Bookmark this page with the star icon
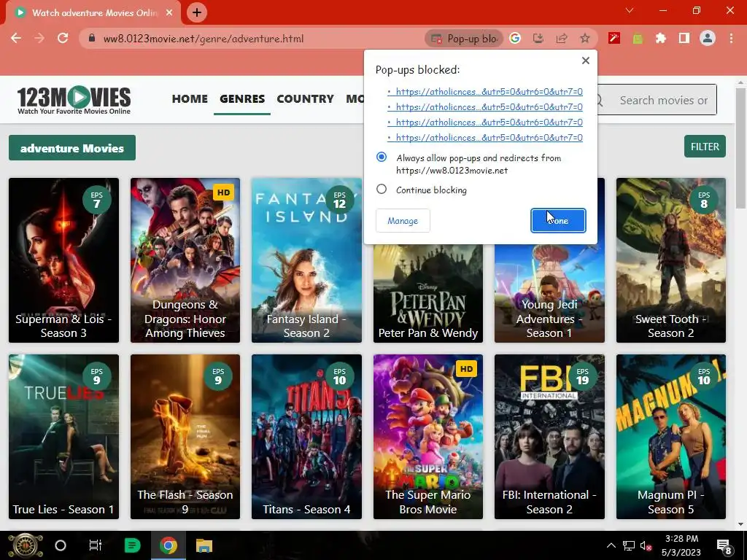Screen dimensions: 747x560 coord(585,38)
